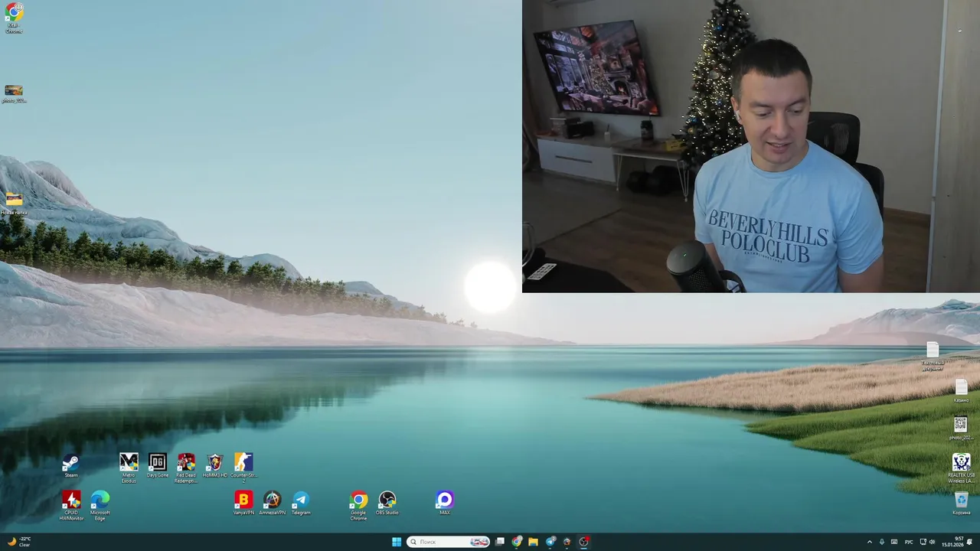Open the volume tray control
The width and height of the screenshot is (980, 551).
click(x=933, y=542)
